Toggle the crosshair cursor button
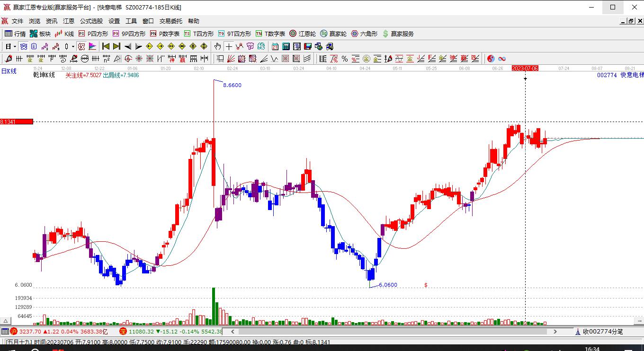Viewport: 644px width, 351px height. point(229,46)
